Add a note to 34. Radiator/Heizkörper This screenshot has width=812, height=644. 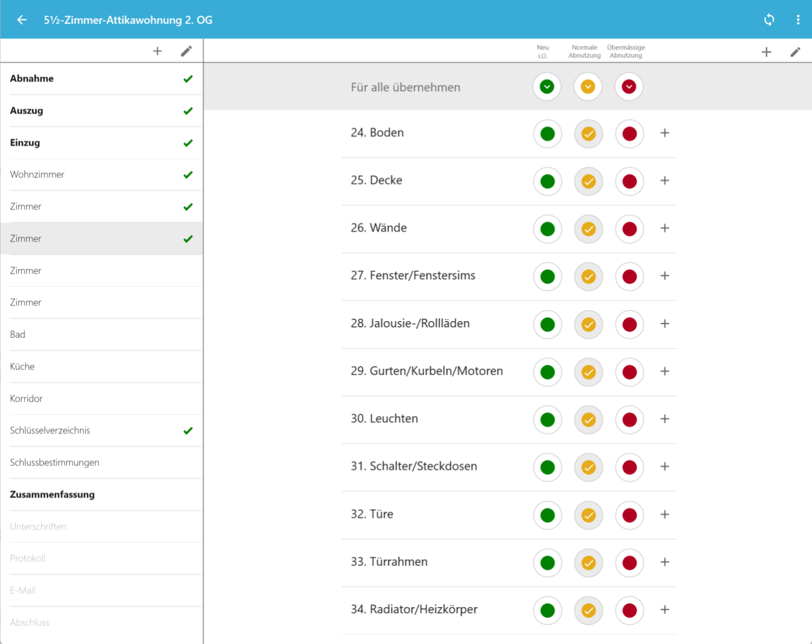pyautogui.click(x=665, y=610)
